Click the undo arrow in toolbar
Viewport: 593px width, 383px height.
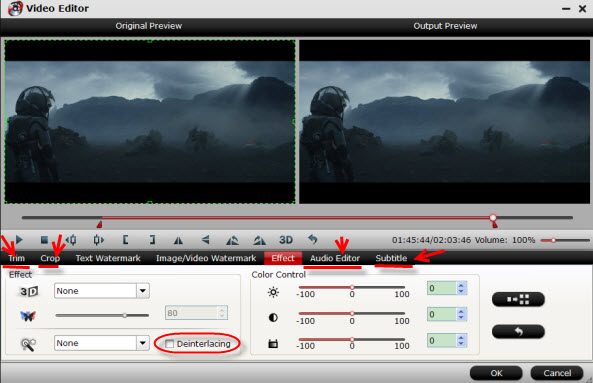(313, 239)
